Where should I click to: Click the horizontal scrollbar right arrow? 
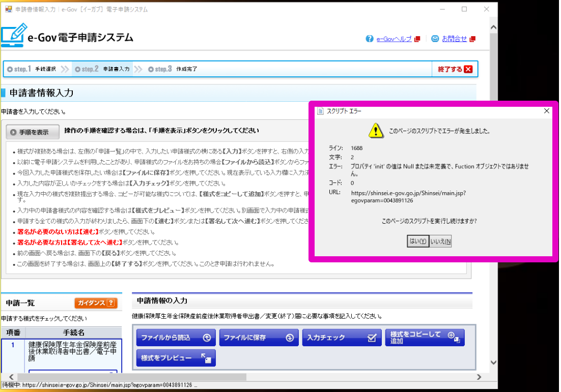[479, 377]
